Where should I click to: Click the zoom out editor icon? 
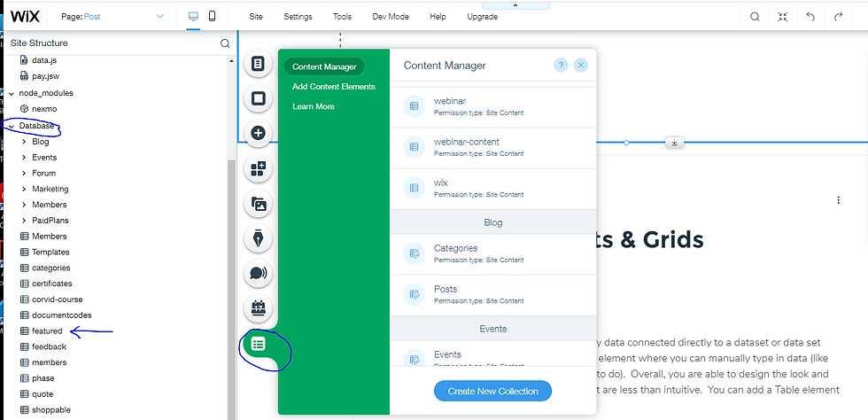tap(782, 17)
